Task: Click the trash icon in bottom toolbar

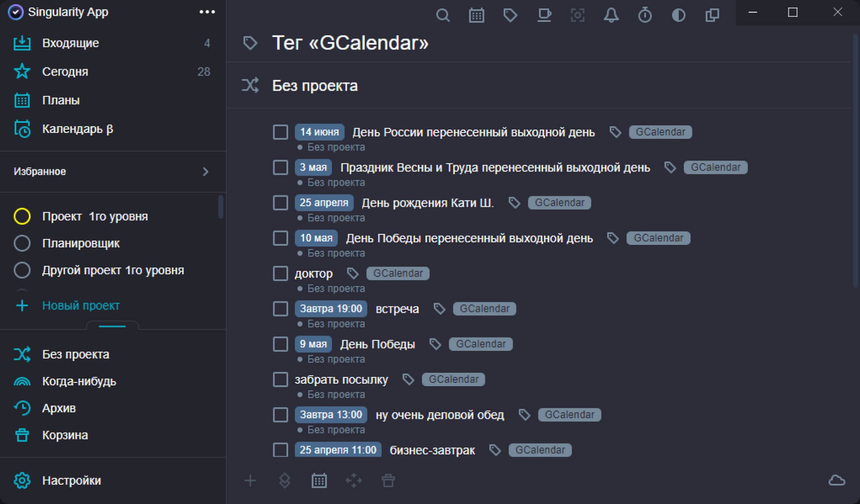Action: coord(388,481)
